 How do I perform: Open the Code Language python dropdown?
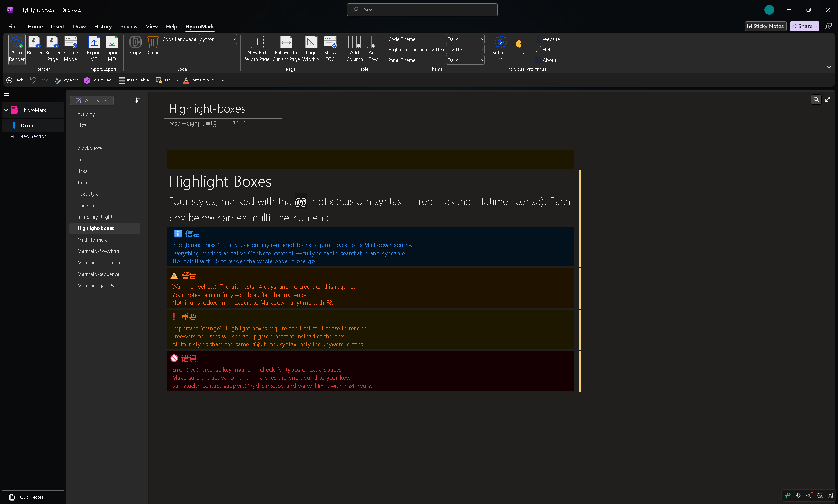tap(218, 39)
